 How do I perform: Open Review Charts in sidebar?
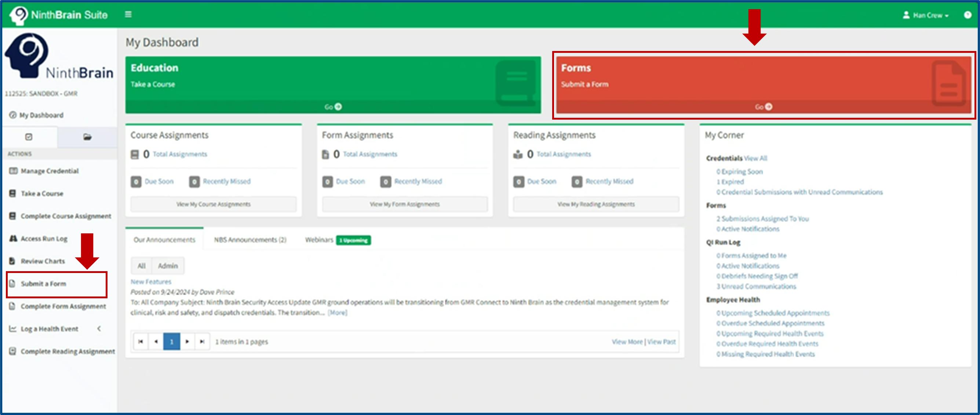click(x=37, y=261)
